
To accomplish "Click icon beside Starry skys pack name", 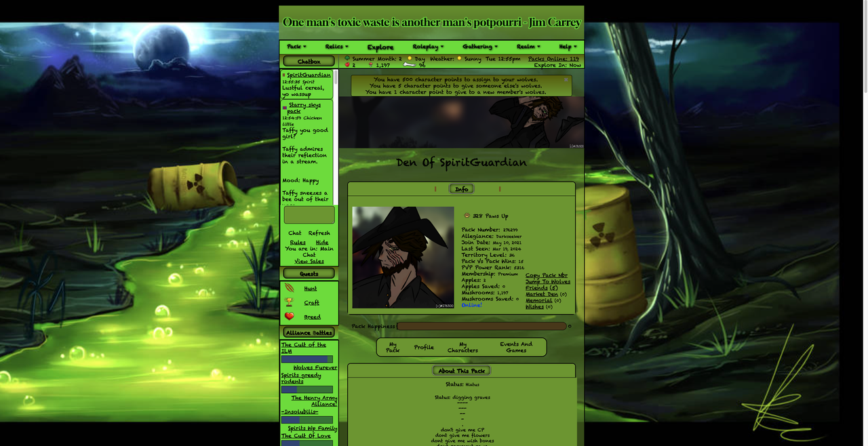I will (285, 108).
